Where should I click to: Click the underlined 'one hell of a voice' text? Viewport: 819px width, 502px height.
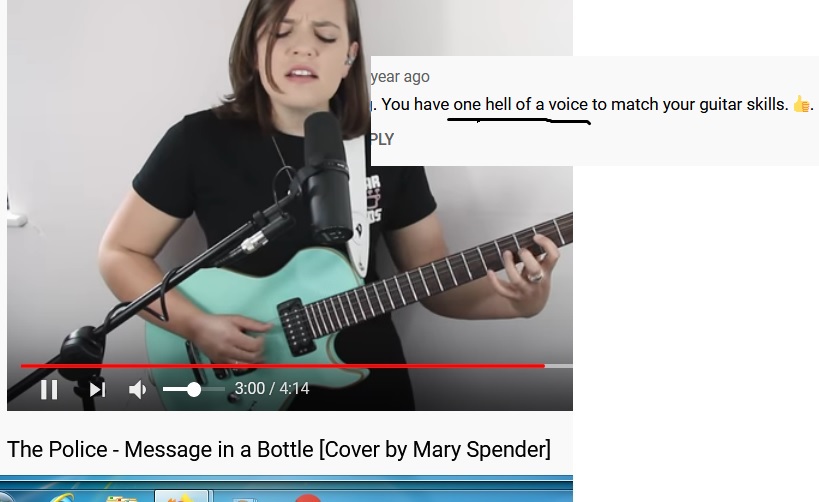point(520,104)
